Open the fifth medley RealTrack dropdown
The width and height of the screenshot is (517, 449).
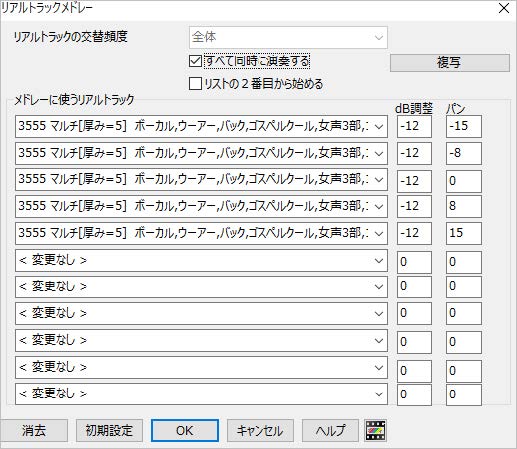[x=201, y=233]
